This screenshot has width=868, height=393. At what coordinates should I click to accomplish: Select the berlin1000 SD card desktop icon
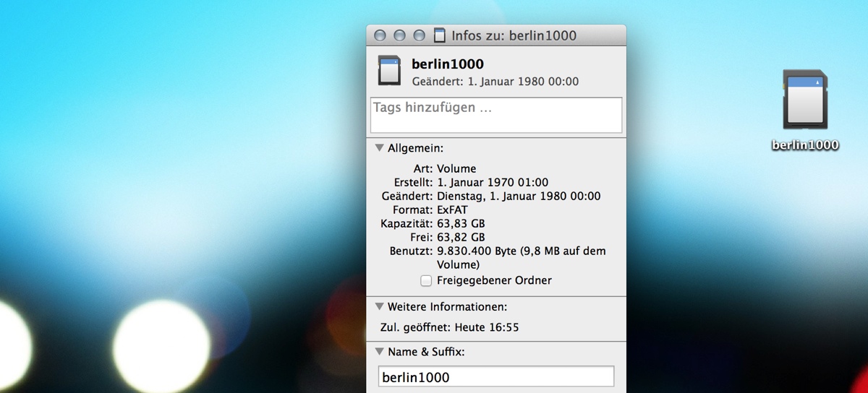pyautogui.click(x=805, y=100)
